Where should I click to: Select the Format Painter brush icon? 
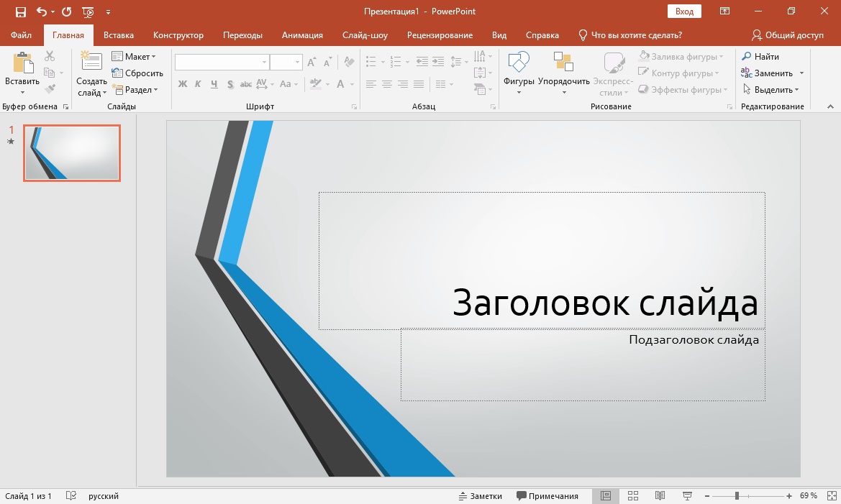(50, 89)
